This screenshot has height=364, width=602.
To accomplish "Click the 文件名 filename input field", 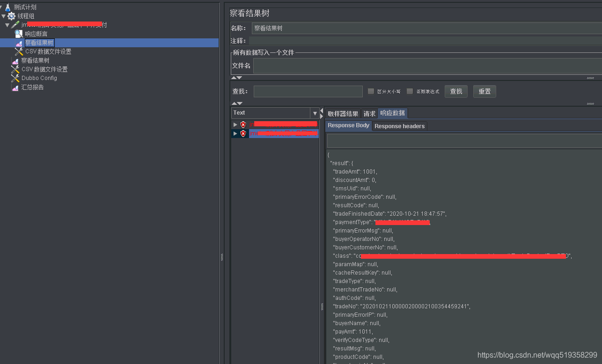I will (427, 66).
